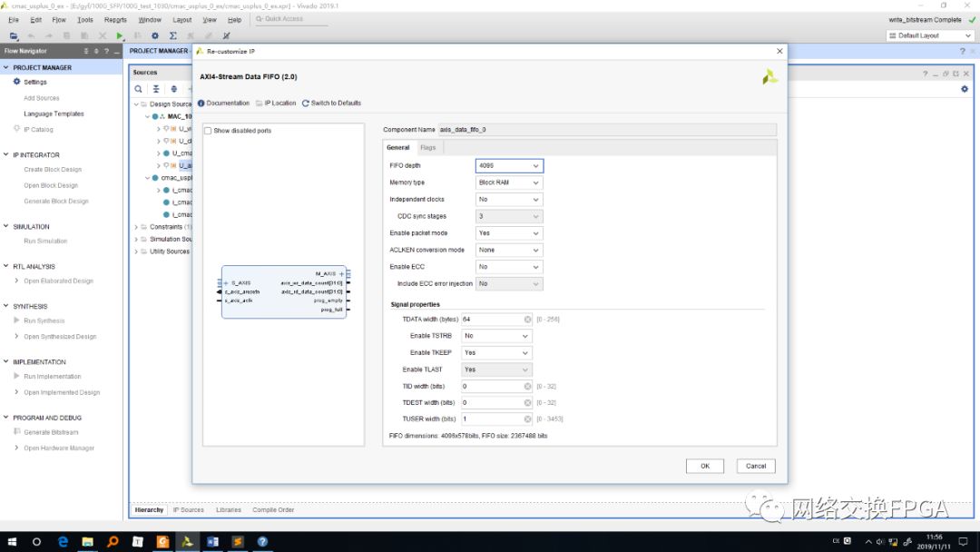This screenshot has width=980, height=552.
Task: Open the gear Settings icon in main toolbar
Action: (155, 35)
